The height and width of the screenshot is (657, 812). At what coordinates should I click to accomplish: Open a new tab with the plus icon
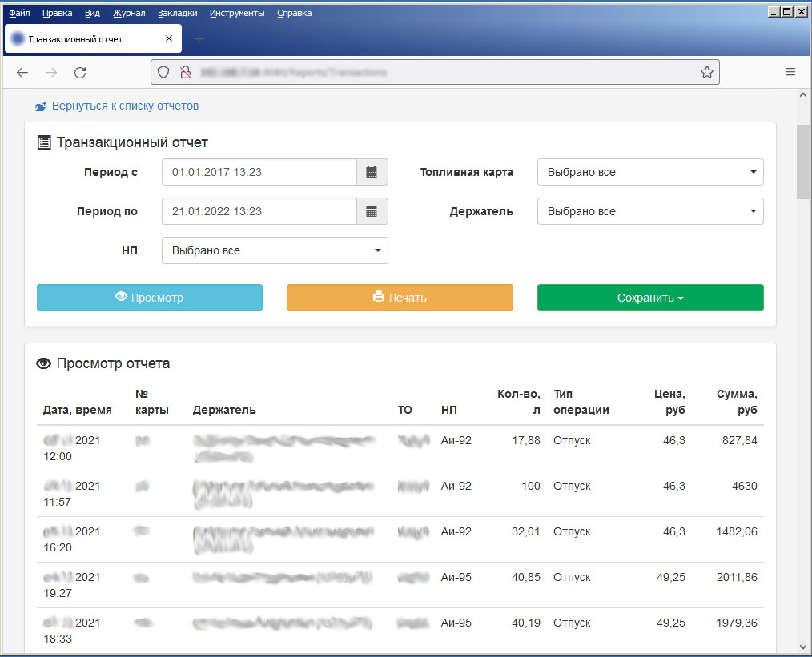pyautogui.click(x=199, y=38)
